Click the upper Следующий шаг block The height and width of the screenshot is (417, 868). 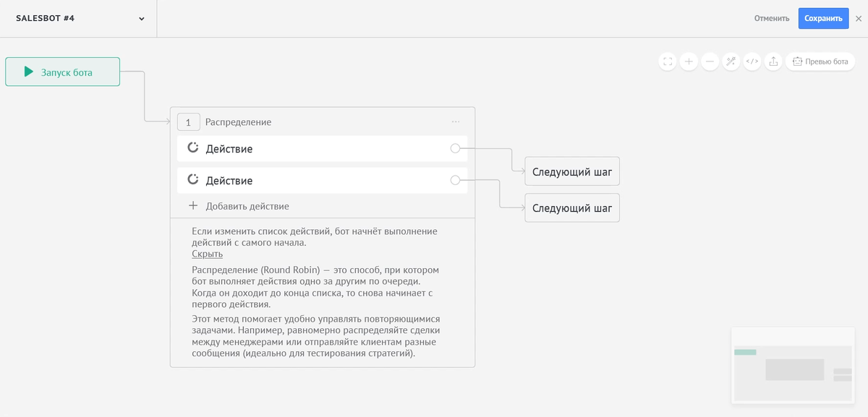(572, 172)
